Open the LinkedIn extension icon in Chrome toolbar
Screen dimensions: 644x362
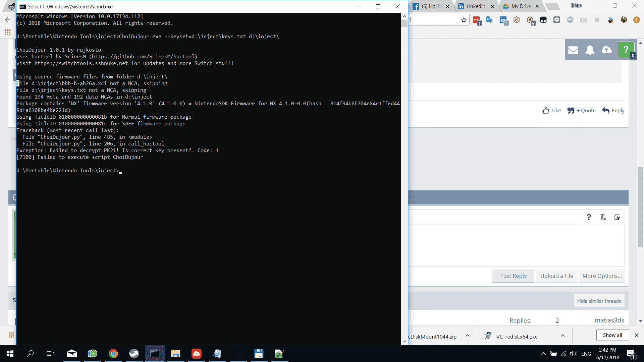(x=503, y=20)
